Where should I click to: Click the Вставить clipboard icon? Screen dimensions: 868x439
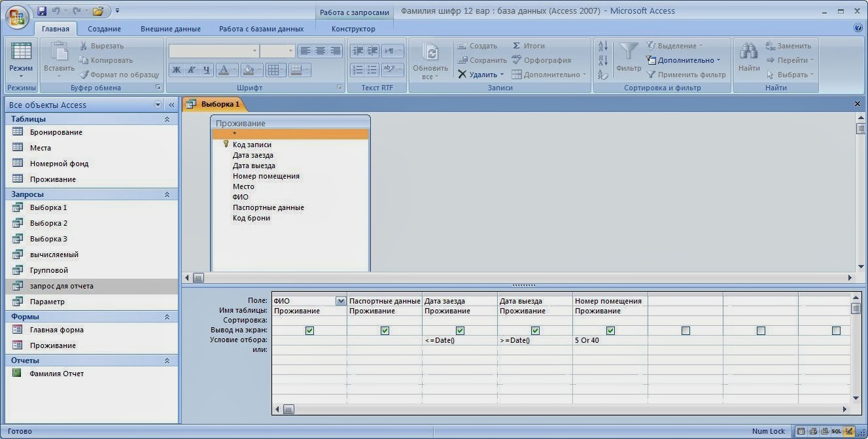point(59,52)
